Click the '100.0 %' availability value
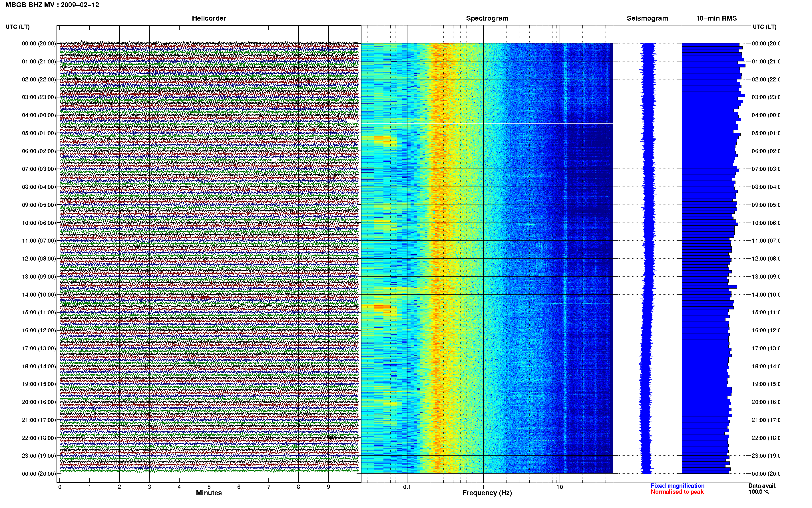The height and width of the screenshot is (508, 812). point(759,492)
